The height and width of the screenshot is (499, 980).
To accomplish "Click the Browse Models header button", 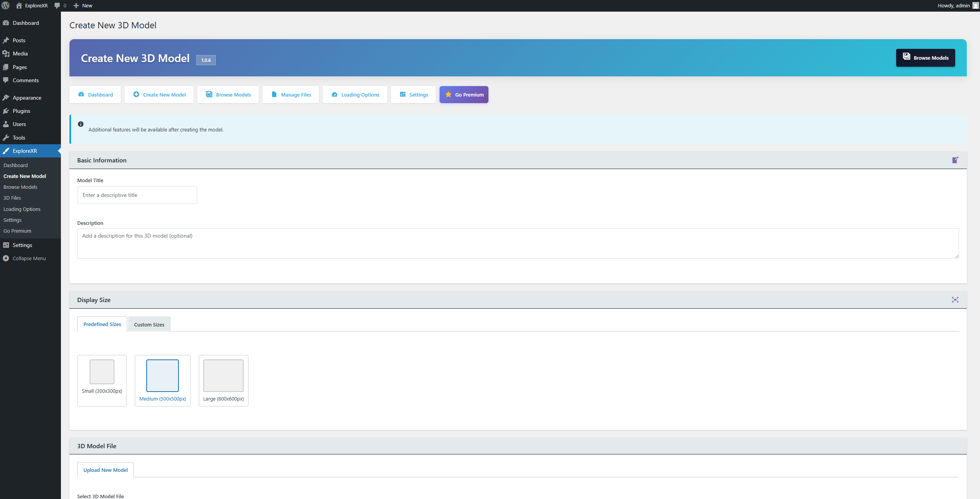I will (x=925, y=58).
